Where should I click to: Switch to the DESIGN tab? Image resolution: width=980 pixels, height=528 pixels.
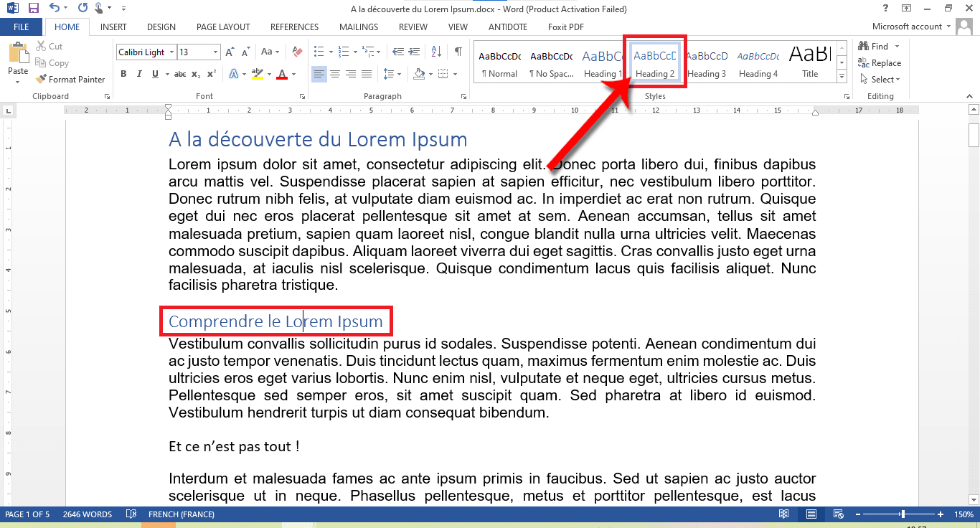click(161, 27)
